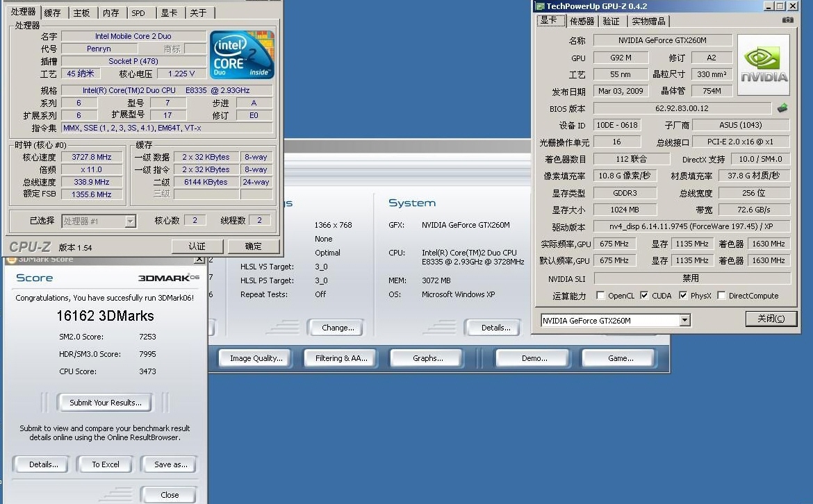The image size is (813, 504).
Task: Toggle the CUDA checkbox in GPU-Z
Action: (644, 295)
